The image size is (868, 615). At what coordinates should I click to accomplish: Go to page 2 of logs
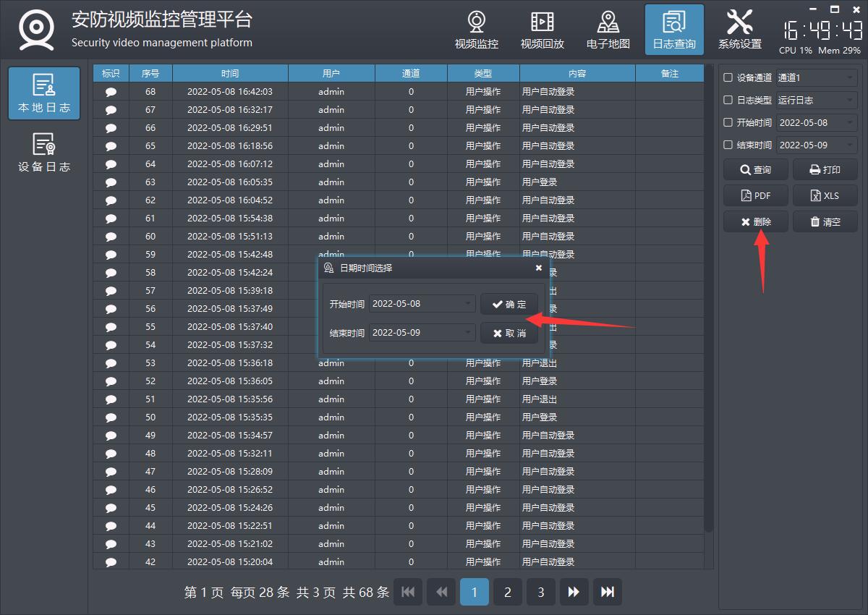point(507,592)
